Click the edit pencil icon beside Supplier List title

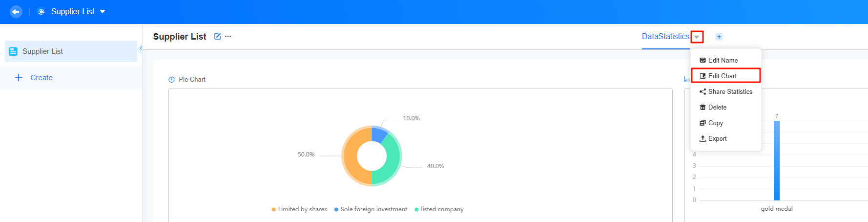[218, 36]
